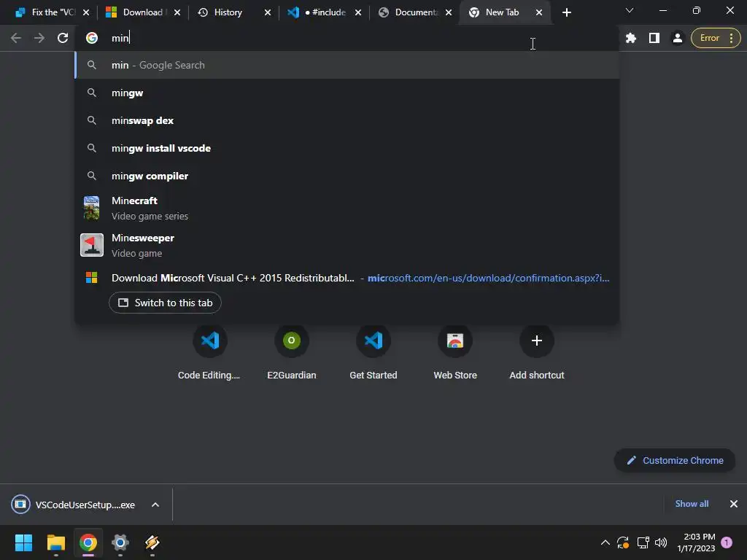This screenshot has height=560, width=747.
Task: Open the Get Started shortcut
Action: 373,352
